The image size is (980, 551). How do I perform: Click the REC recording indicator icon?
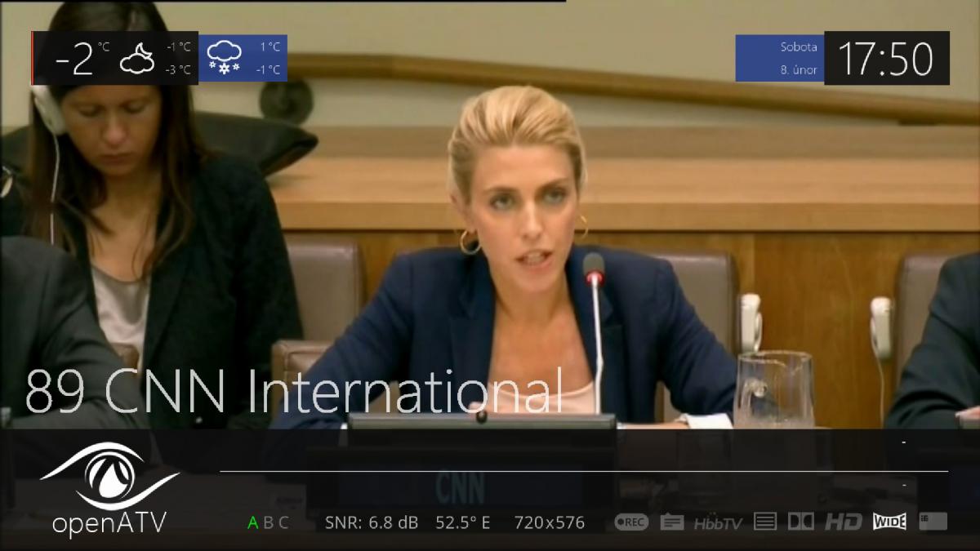pos(631,522)
